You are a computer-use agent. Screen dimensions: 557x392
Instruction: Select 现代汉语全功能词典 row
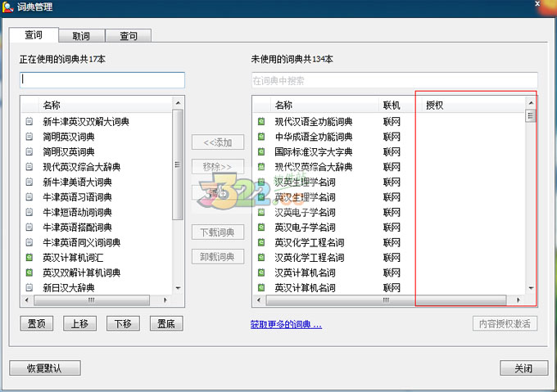tap(389, 122)
